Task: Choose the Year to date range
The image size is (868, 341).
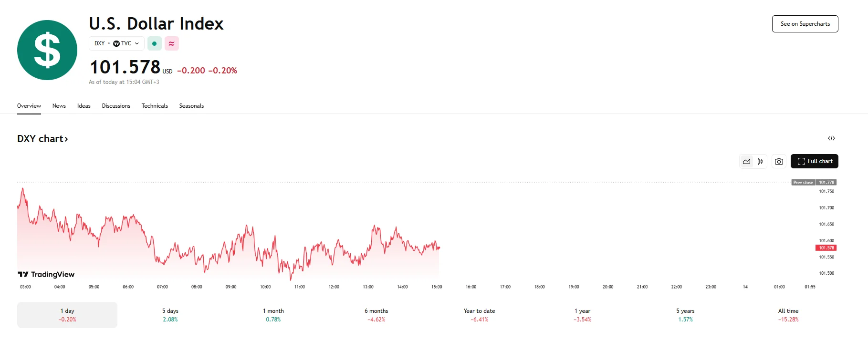Action: click(x=479, y=315)
